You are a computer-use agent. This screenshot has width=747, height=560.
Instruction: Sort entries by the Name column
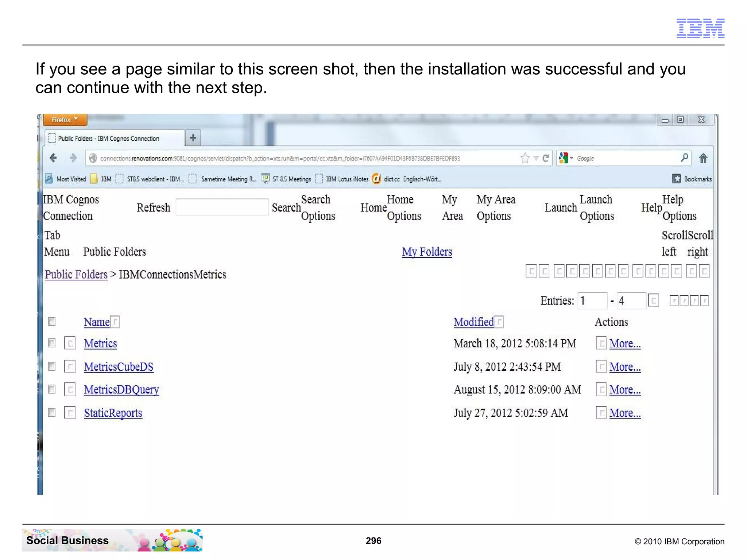coord(97,322)
